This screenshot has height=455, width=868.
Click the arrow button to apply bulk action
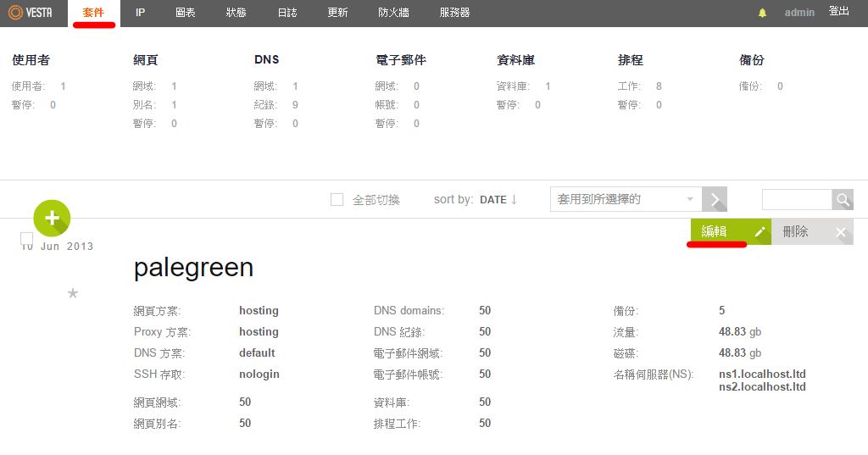[715, 199]
